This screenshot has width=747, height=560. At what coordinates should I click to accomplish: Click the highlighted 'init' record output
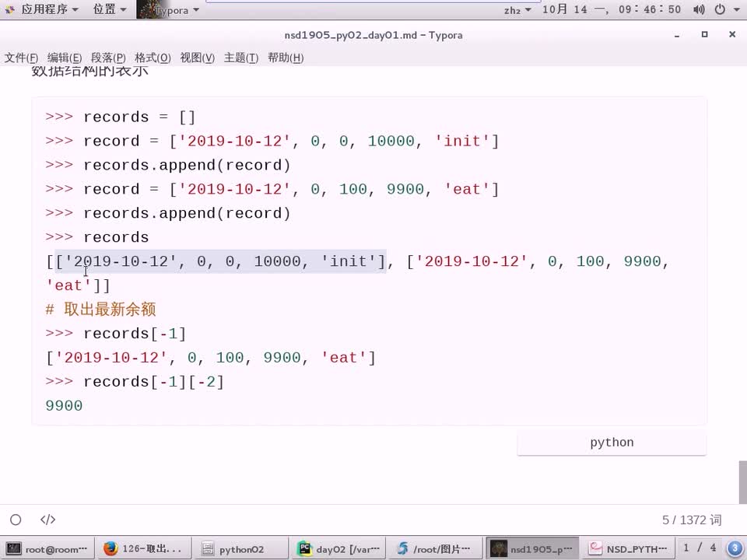[x=220, y=261]
